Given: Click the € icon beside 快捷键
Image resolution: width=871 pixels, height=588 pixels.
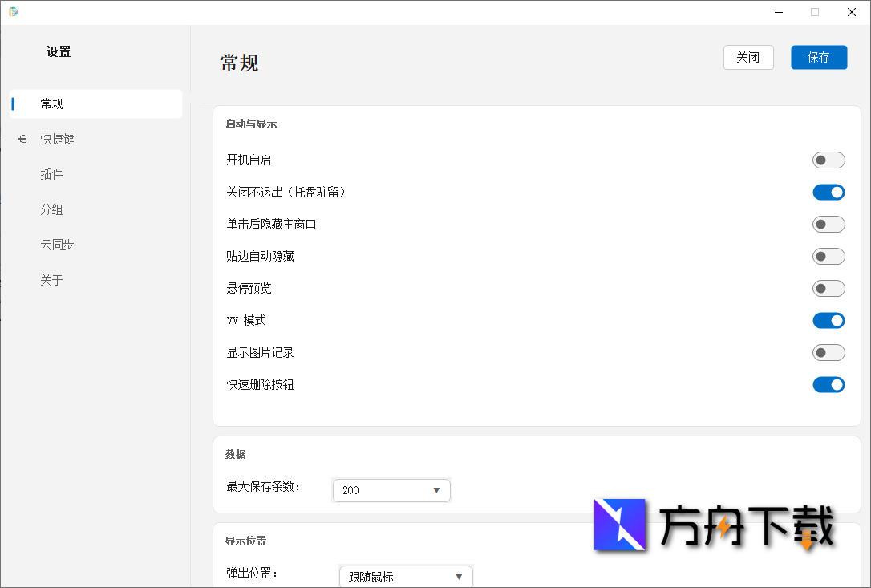Looking at the screenshot, I should click(22, 138).
